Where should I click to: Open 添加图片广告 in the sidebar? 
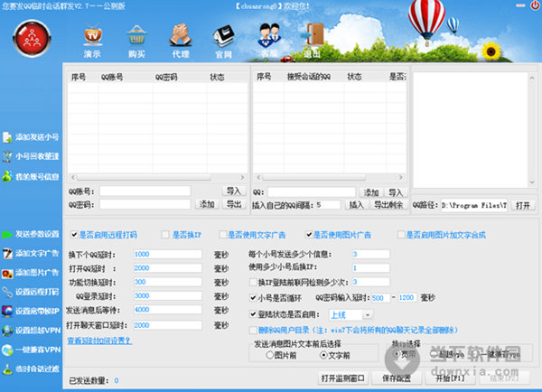coord(31,273)
